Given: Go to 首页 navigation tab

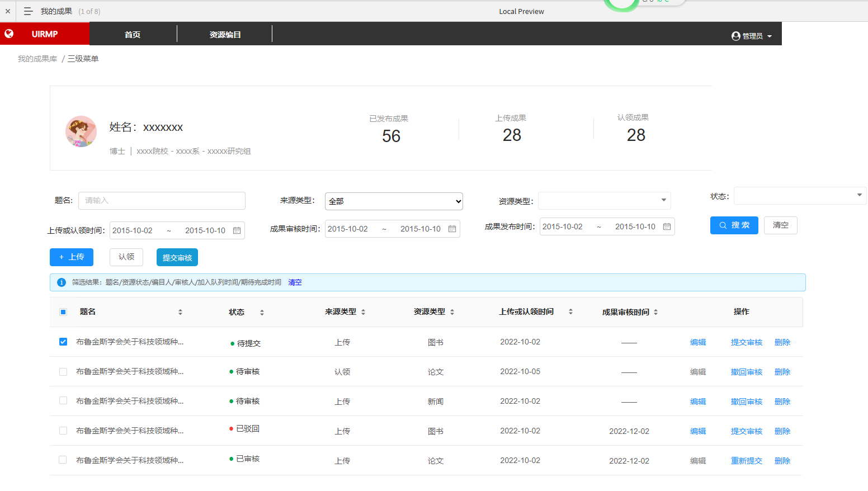Looking at the screenshot, I should tap(133, 35).
